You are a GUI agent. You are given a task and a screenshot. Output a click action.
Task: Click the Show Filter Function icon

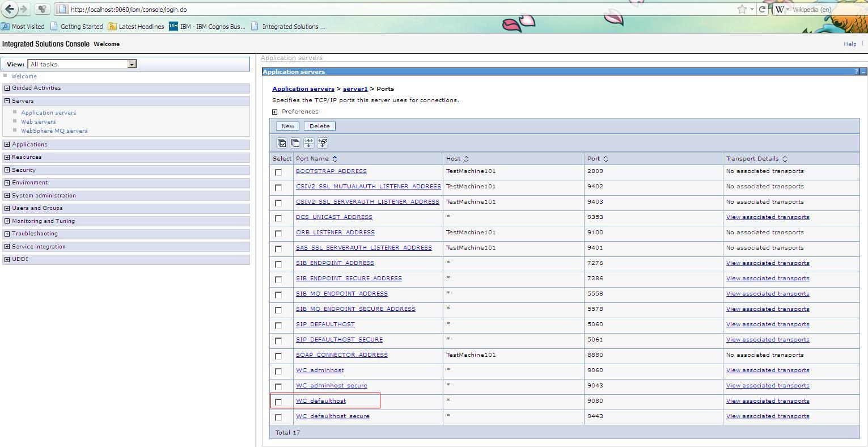[x=309, y=142]
